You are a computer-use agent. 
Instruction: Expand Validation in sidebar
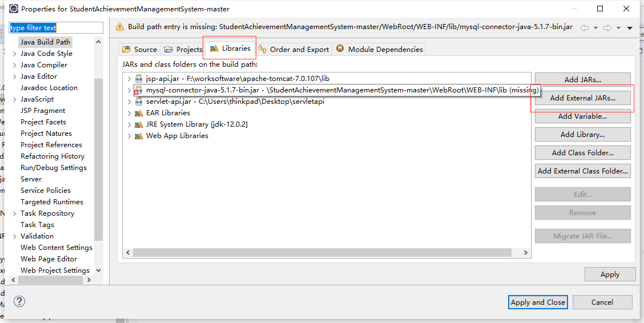point(15,236)
